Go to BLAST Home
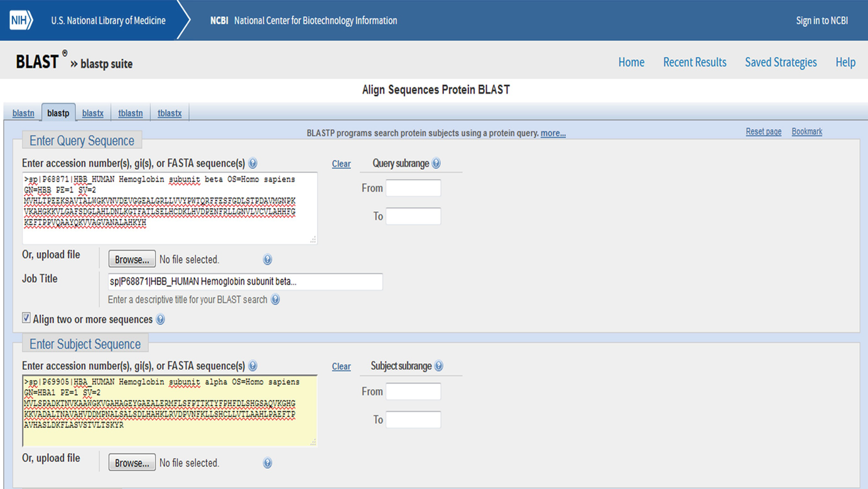The width and height of the screenshot is (868, 489). point(631,62)
